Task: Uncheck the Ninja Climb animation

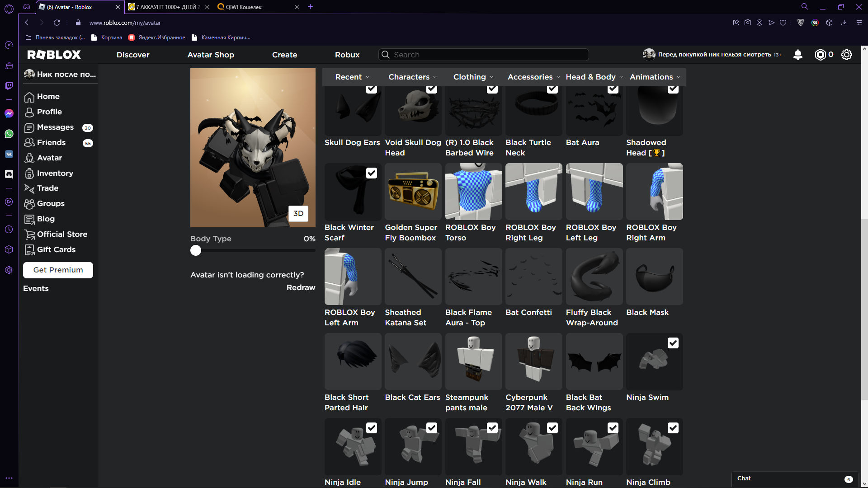Action: [673, 428]
